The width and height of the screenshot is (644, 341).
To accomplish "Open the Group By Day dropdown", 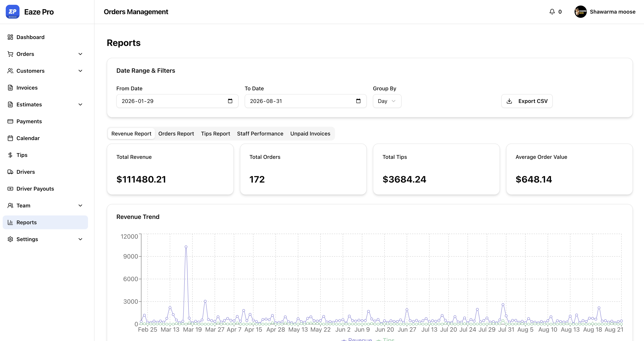I will [387, 101].
